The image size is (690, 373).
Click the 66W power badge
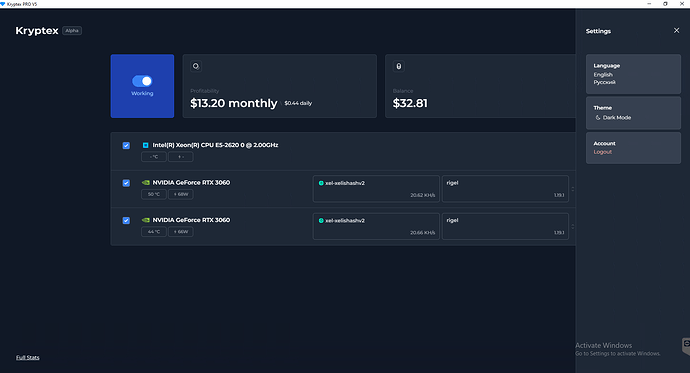pyautogui.click(x=180, y=231)
